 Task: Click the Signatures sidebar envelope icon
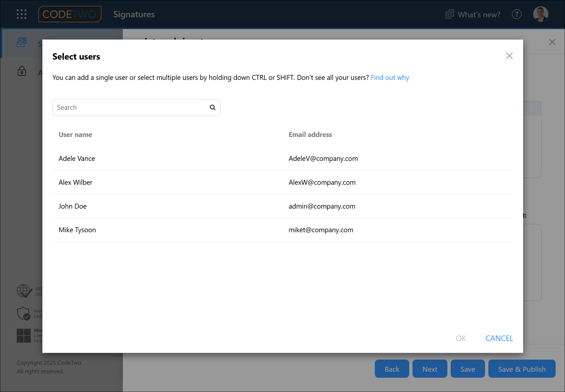[21, 42]
